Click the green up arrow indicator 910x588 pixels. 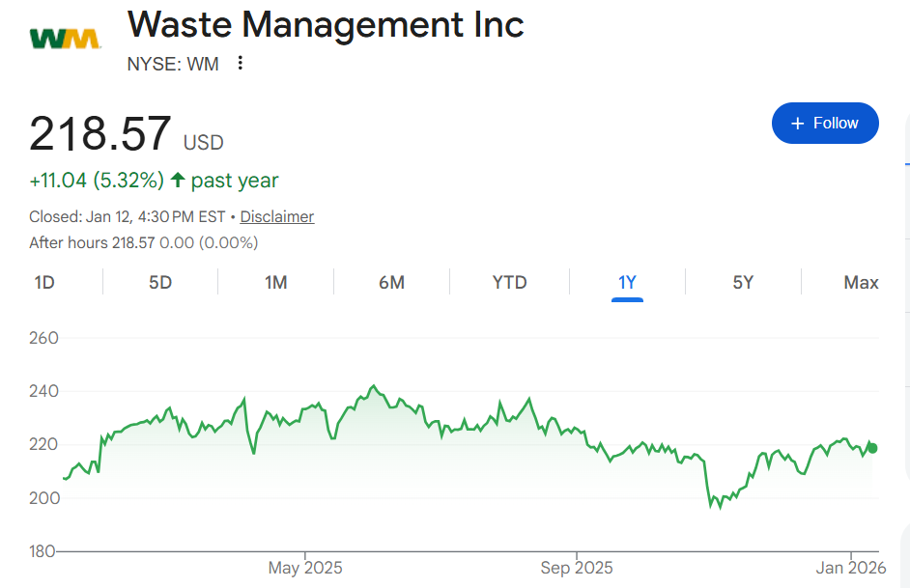point(178,181)
